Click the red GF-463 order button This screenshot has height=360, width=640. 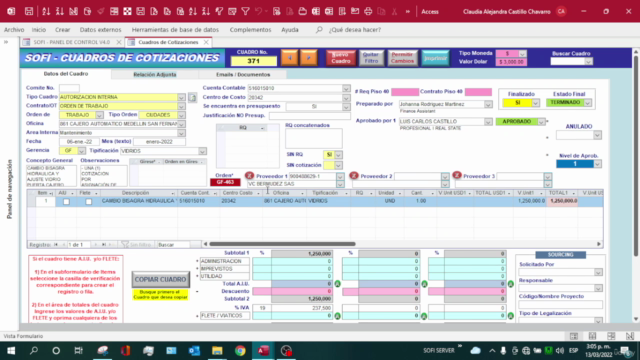[x=225, y=182]
